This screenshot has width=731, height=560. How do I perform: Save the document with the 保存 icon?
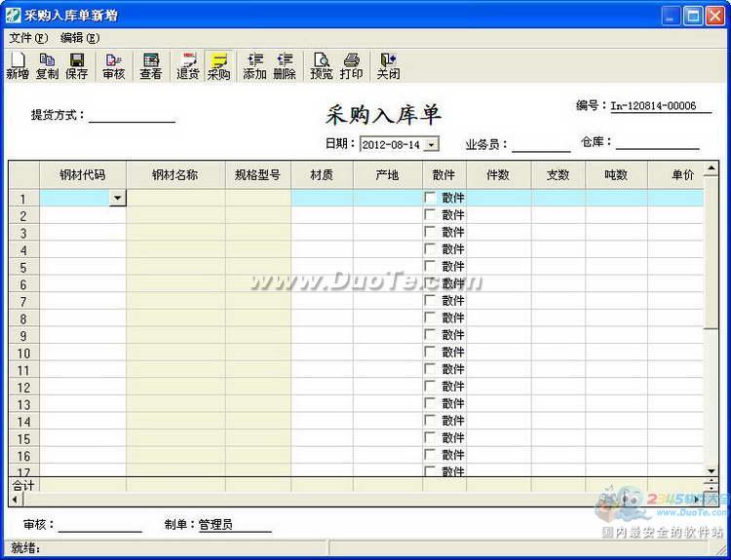(76, 66)
